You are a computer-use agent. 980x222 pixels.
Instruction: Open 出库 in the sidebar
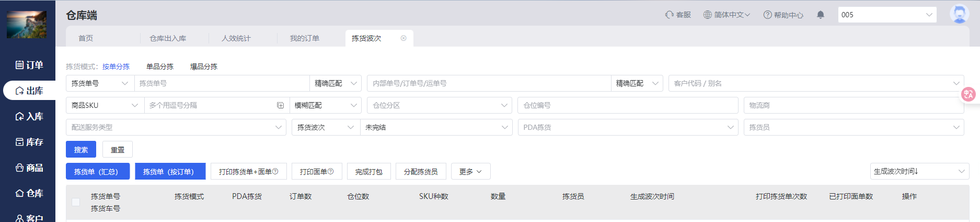[x=29, y=91]
